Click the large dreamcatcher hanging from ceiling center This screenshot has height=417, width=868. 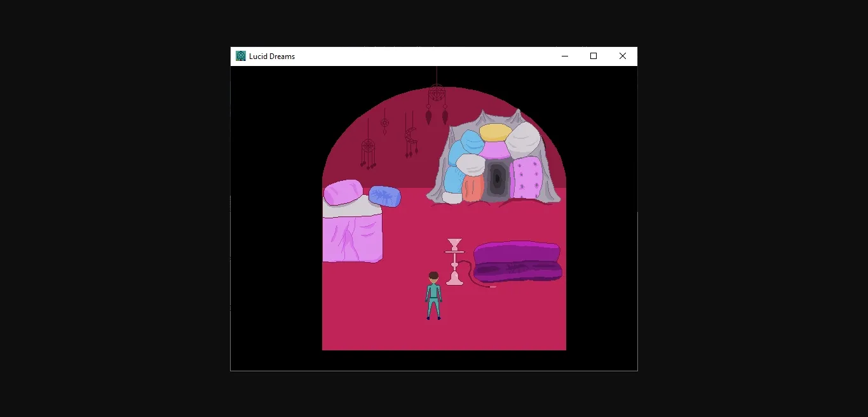[x=437, y=95]
